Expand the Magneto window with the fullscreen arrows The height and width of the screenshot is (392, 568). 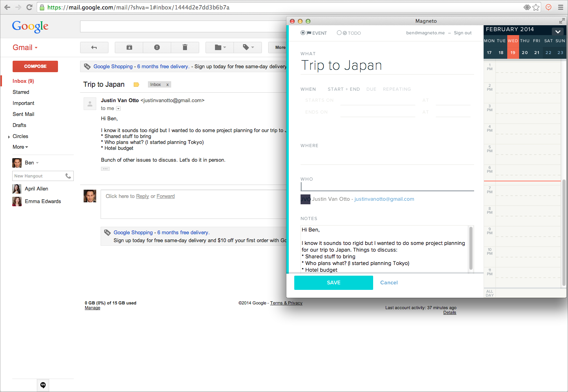coord(562,21)
